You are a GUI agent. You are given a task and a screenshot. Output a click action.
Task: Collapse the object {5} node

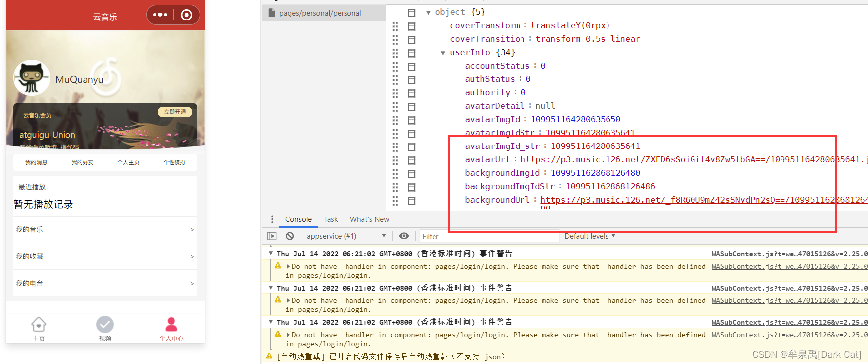pos(428,13)
